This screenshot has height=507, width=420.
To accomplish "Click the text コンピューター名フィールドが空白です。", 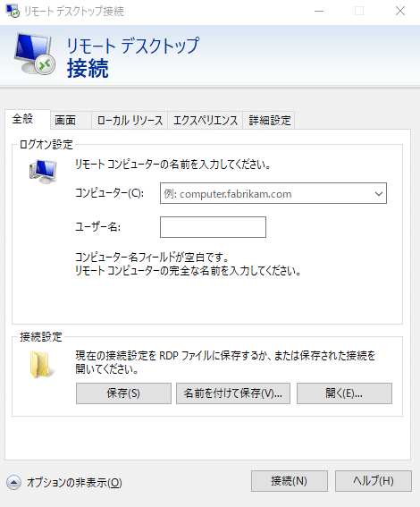I will [x=152, y=258].
